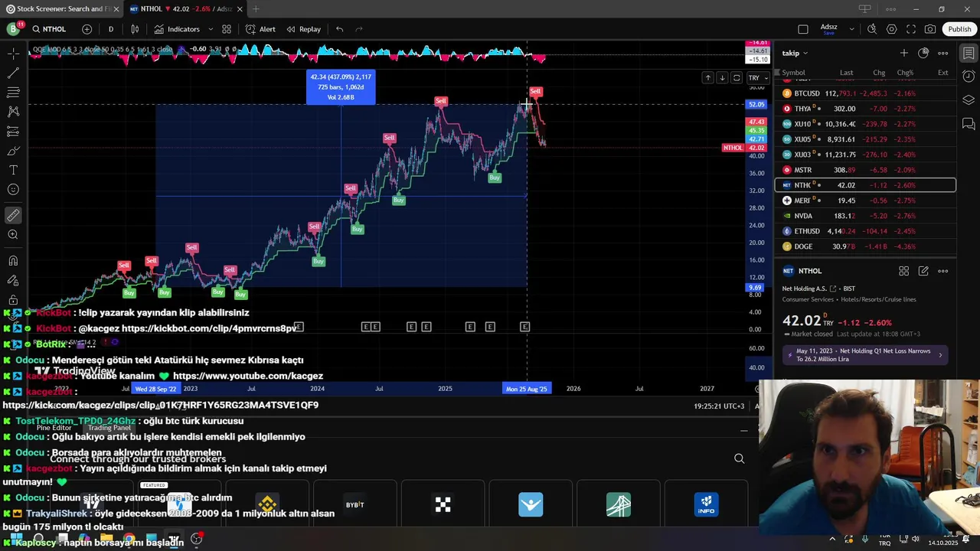
Task: Open the emoji icons tool
Action: pos(13,190)
